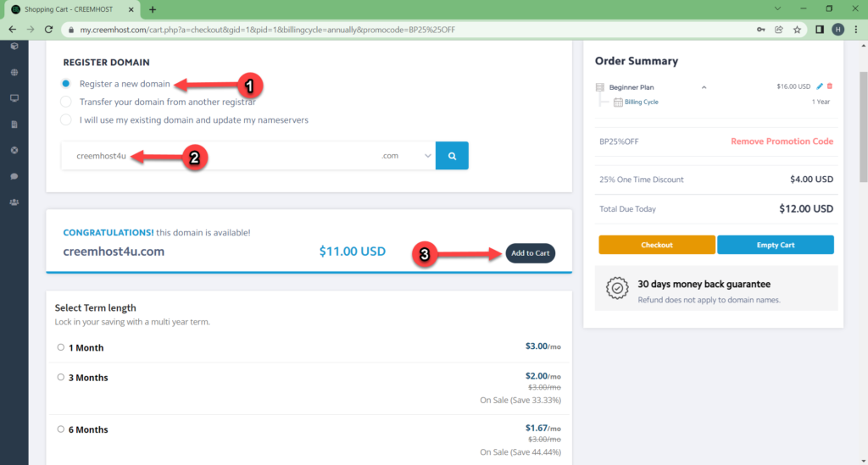The height and width of the screenshot is (465, 868).
Task: Delete the Beginner Plan with the trash icon
Action: [830, 86]
